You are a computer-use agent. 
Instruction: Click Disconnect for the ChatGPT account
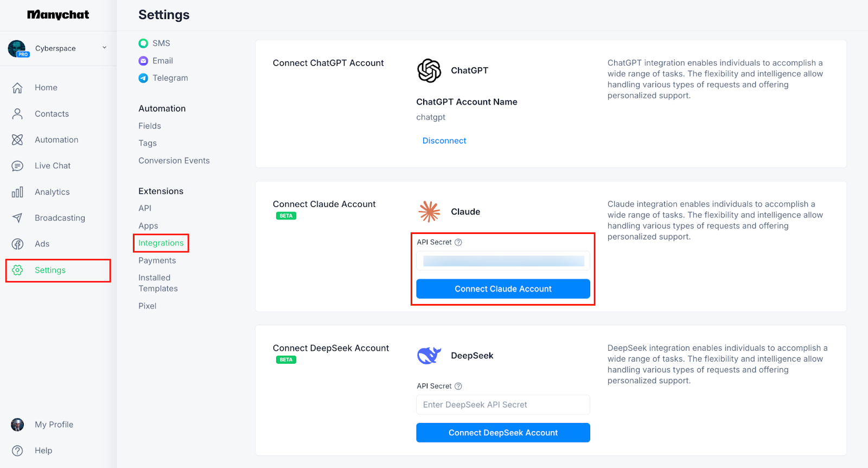[x=444, y=141]
